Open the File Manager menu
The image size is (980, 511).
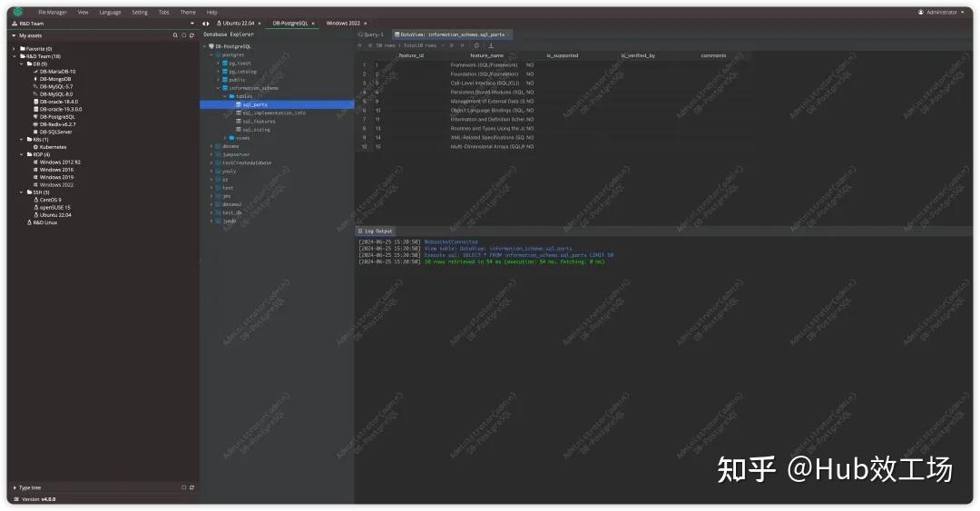tap(54, 13)
